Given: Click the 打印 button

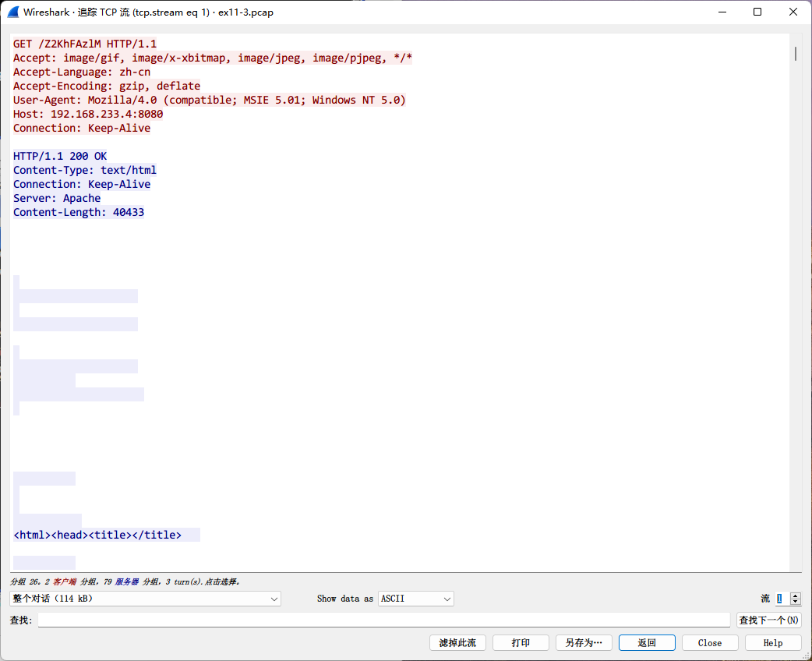Looking at the screenshot, I should (x=521, y=643).
